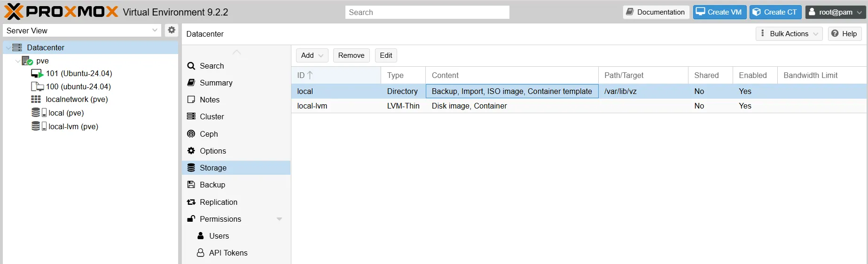Sort by the Path/Target column header

tap(643, 75)
